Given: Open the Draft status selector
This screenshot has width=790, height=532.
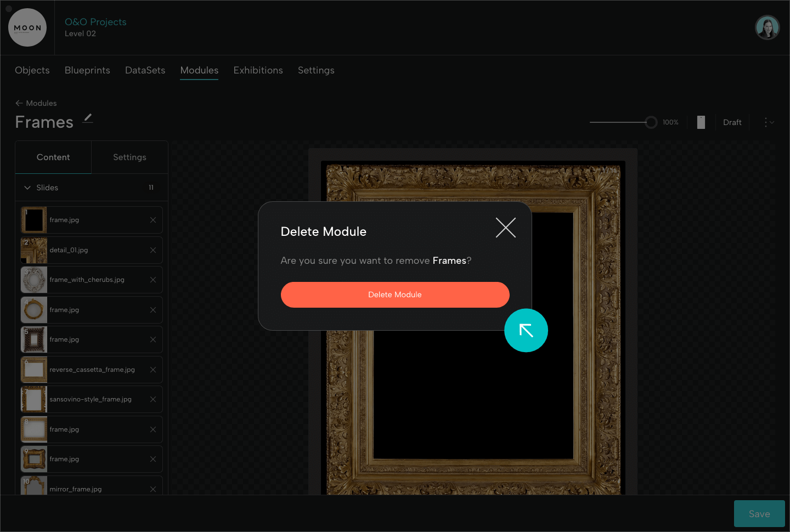Looking at the screenshot, I should (x=732, y=122).
